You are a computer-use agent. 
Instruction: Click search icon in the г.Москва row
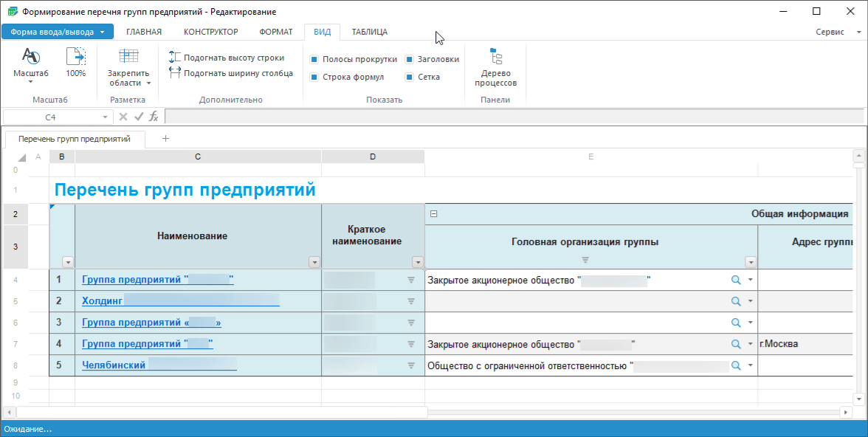(736, 344)
